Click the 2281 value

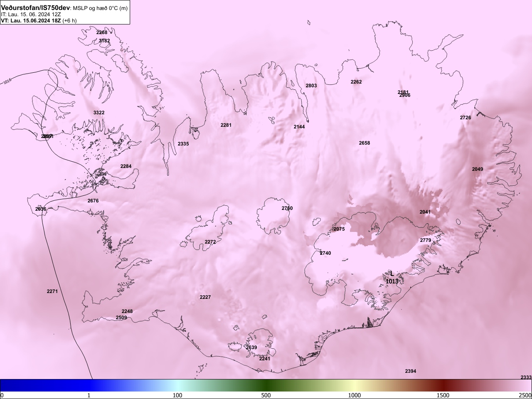point(226,125)
